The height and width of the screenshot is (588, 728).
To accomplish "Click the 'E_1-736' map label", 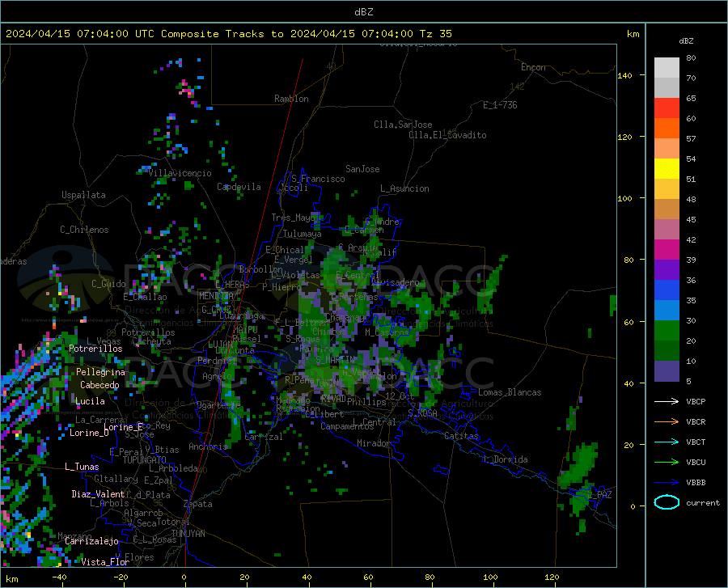I will pyautogui.click(x=500, y=105).
